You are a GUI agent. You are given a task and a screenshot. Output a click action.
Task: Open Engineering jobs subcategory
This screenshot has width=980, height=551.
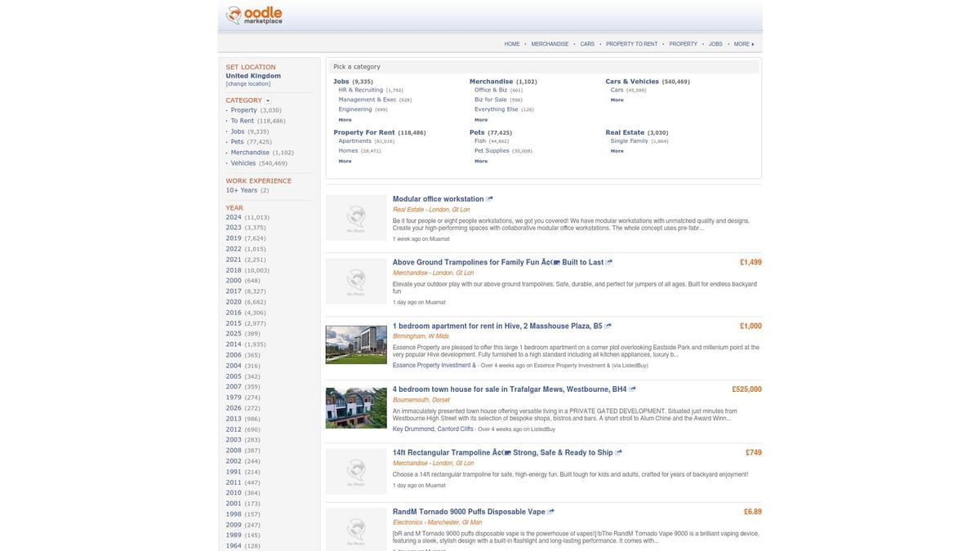click(355, 109)
